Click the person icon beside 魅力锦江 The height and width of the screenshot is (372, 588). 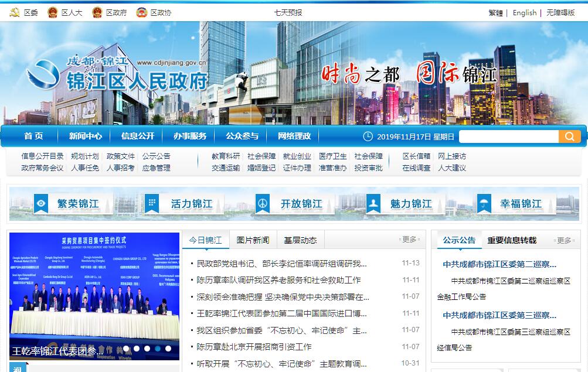pyautogui.click(x=373, y=204)
